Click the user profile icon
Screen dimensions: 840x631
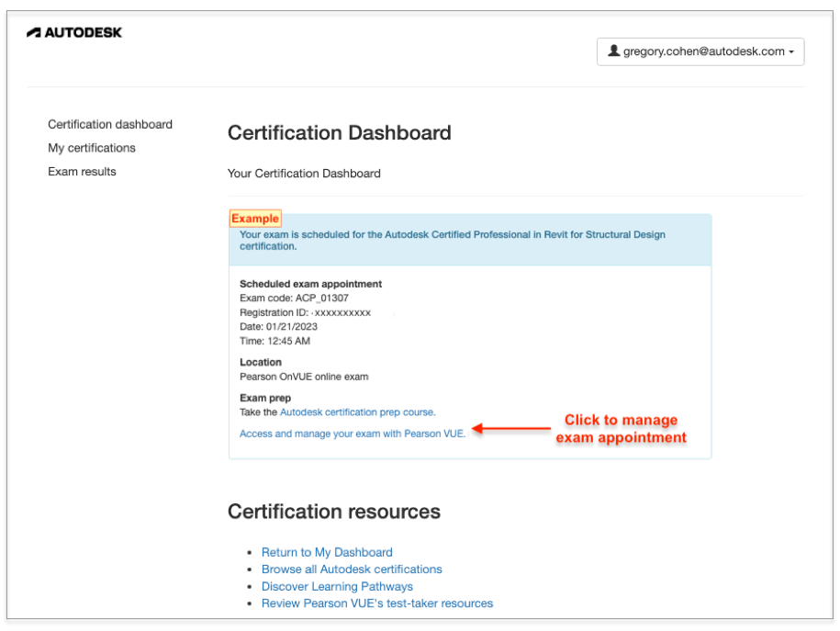[613, 51]
